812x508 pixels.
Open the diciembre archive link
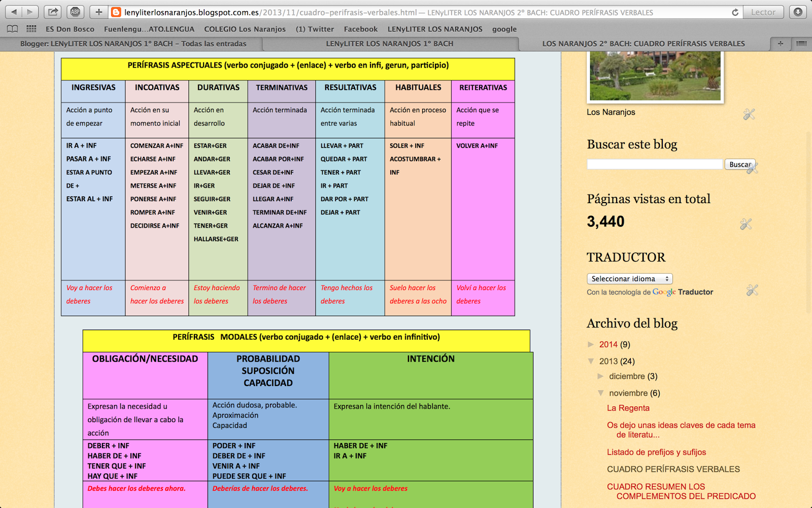[627, 376]
